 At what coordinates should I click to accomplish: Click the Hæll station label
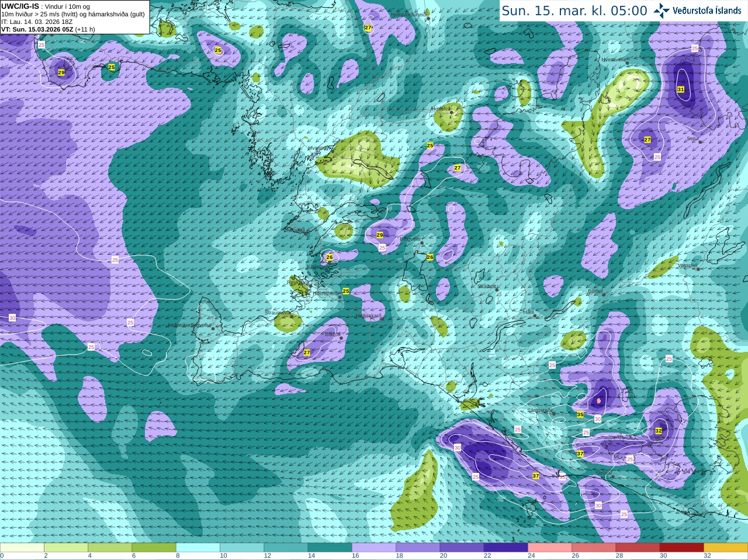click(x=529, y=312)
